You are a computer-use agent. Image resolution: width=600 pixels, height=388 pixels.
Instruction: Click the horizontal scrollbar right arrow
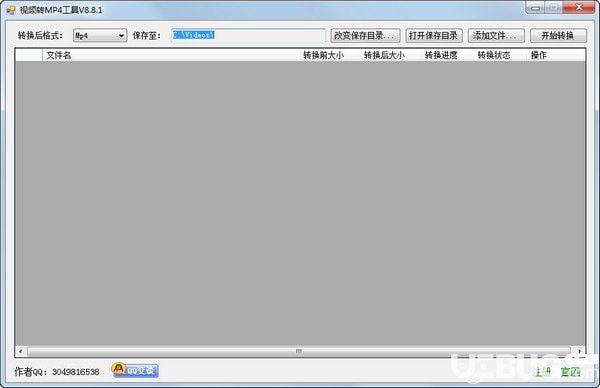(579, 351)
